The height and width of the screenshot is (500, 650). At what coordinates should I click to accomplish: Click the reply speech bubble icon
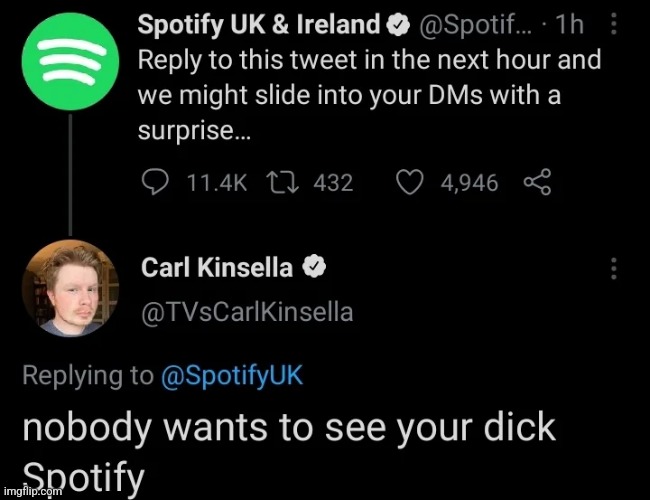click(x=157, y=182)
